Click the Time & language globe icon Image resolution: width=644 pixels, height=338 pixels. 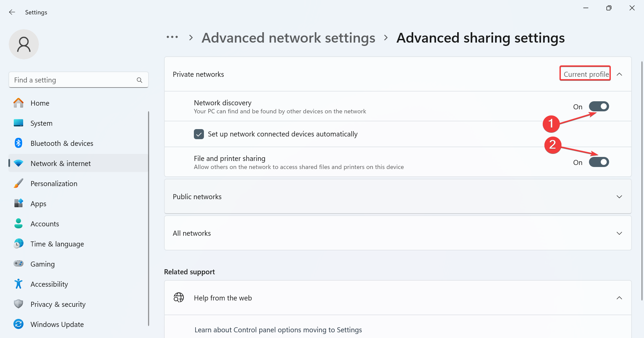18,244
